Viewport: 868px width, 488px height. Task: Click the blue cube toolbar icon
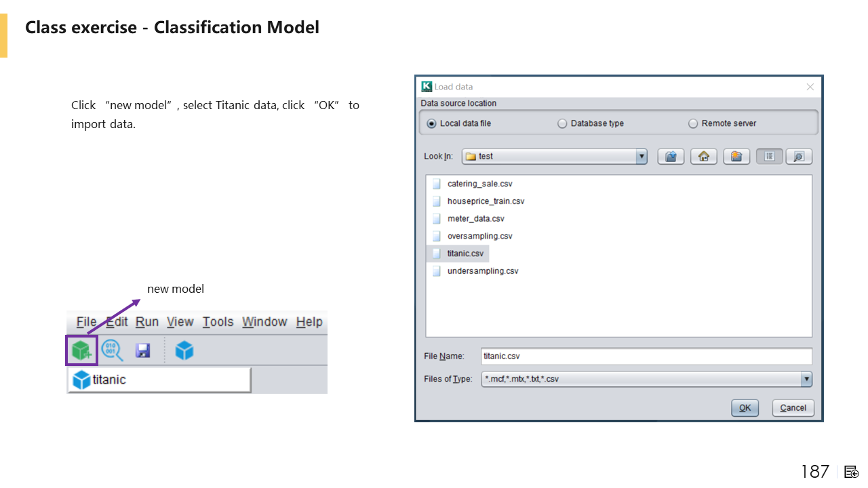click(x=184, y=350)
